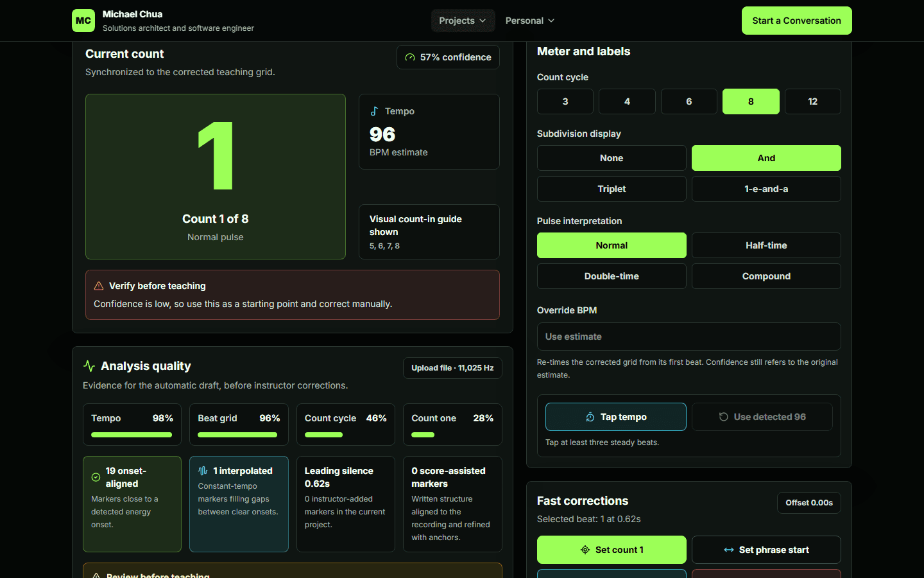Click the Analysis quality pulse icon
Viewport: 924px width, 578px height.
coord(89,366)
